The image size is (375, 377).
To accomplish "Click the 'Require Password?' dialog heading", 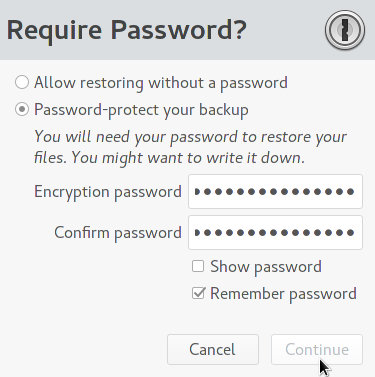I will (127, 31).
